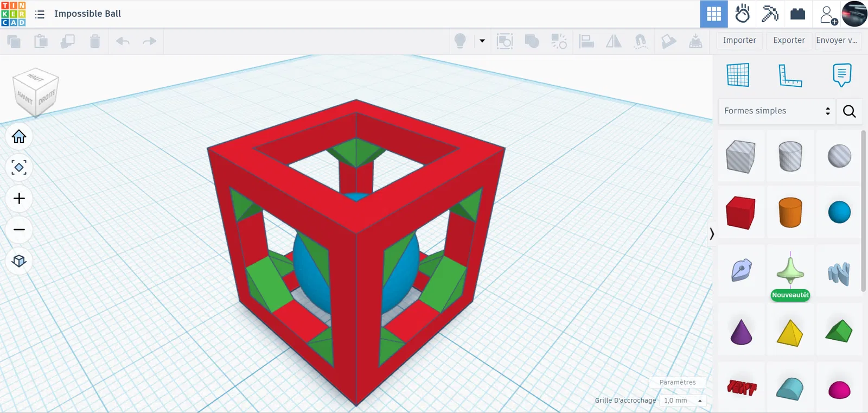This screenshot has width=868, height=413.
Task: Select the hole Cylinder shape
Action: click(790, 156)
